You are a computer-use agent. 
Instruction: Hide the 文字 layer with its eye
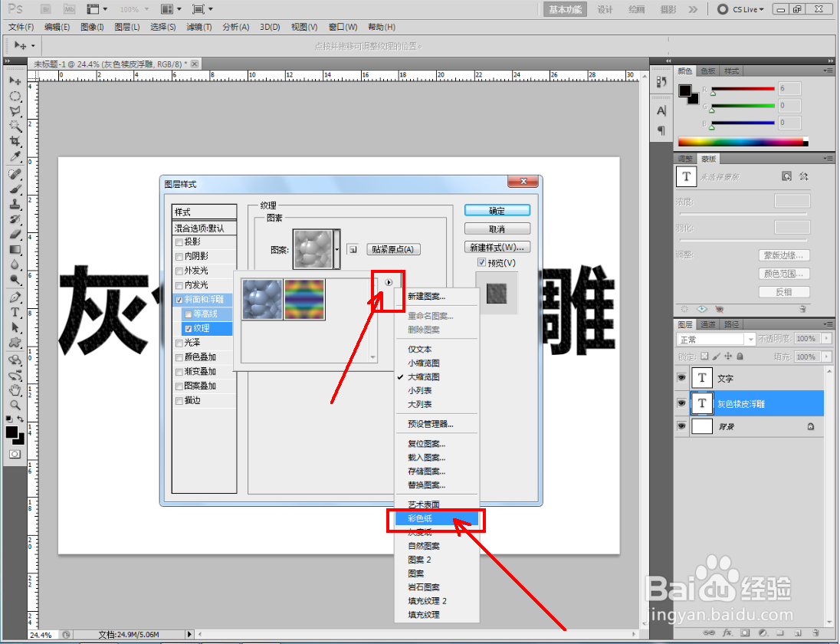[681, 378]
